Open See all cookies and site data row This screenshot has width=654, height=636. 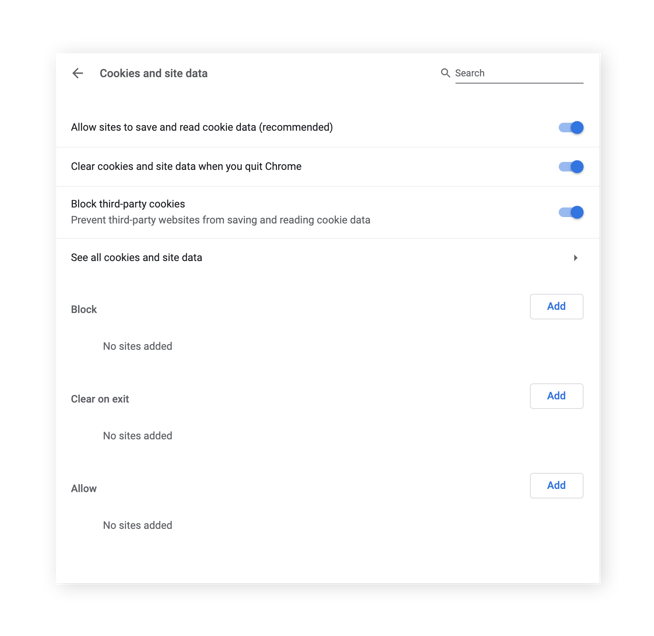click(x=327, y=258)
